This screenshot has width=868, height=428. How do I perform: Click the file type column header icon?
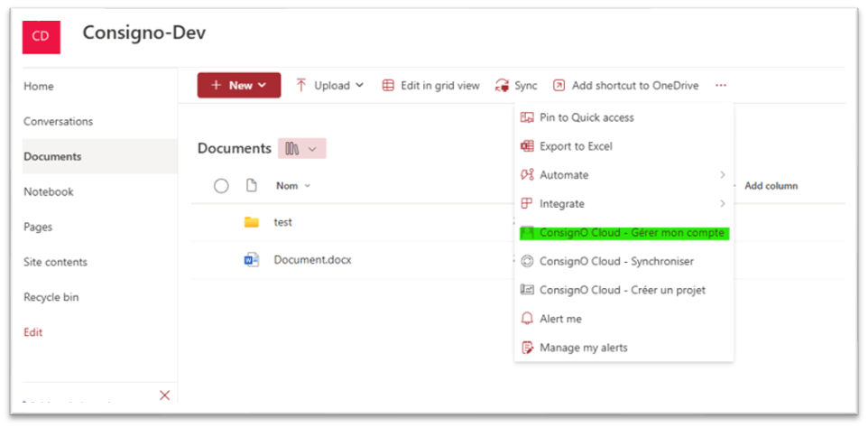click(252, 186)
